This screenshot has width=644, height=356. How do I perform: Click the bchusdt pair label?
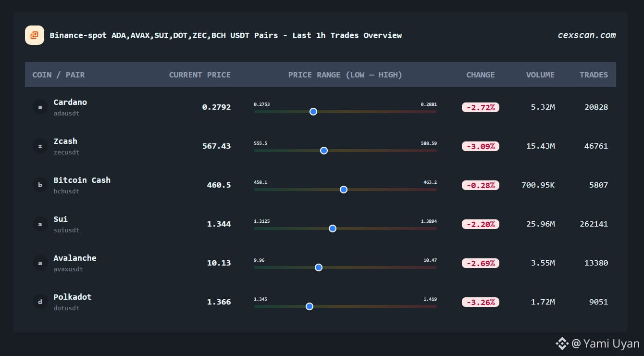pyautogui.click(x=66, y=191)
